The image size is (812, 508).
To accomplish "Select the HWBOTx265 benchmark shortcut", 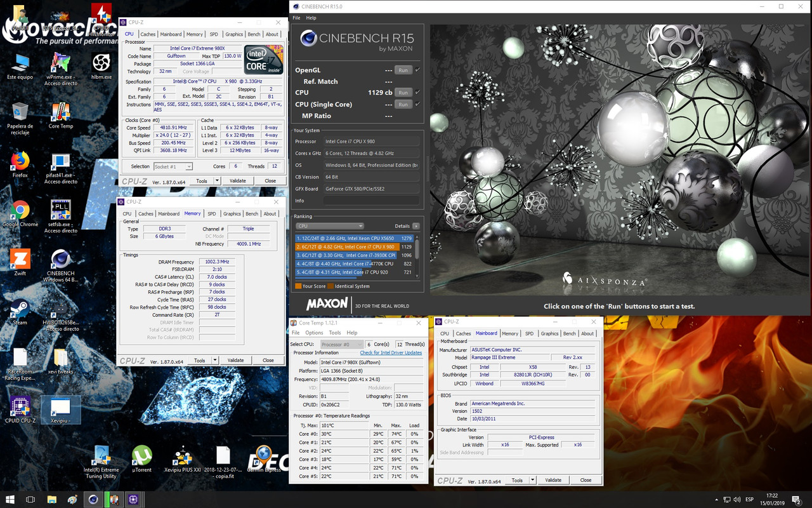I will click(61, 315).
